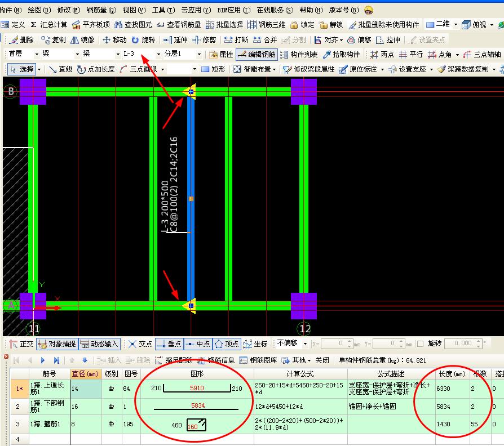Open the 修改(M) menu
Image resolution: width=504 pixels, height=446 pixels.
68,10
